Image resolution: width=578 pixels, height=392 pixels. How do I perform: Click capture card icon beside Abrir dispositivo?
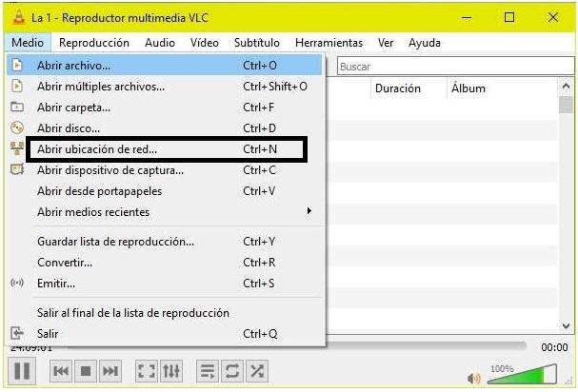[17, 169]
